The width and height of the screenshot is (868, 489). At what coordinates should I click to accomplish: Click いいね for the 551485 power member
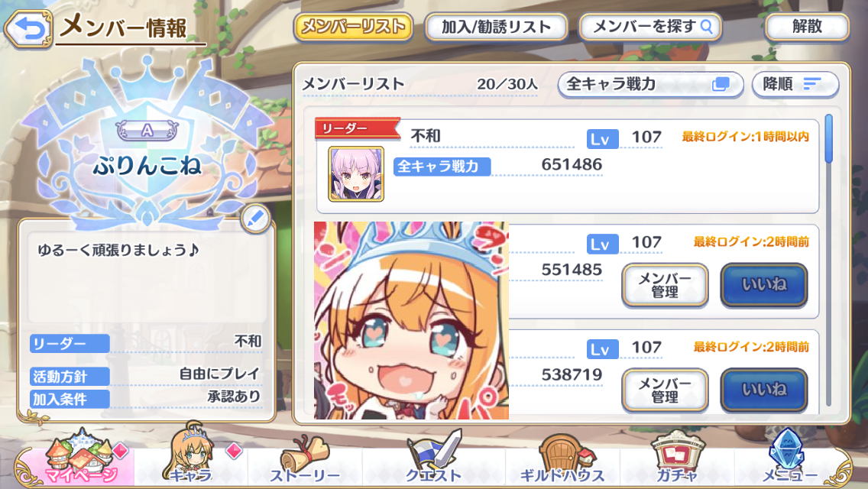(x=764, y=285)
